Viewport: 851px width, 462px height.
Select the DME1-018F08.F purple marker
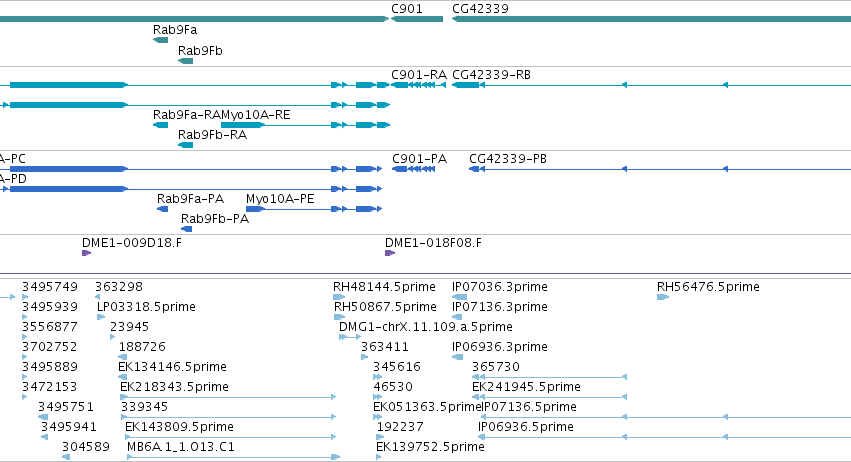pyautogui.click(x=390, y=253)
